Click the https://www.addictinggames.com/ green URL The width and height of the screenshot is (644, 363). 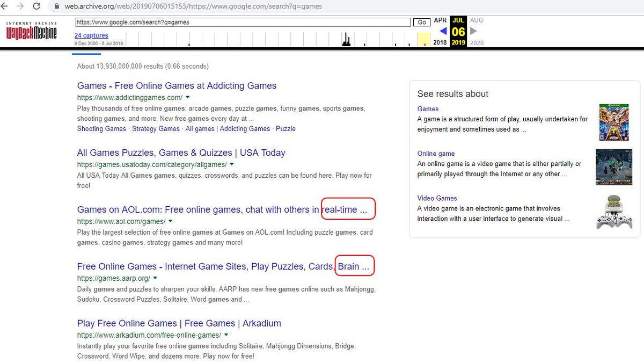(130, 98)
